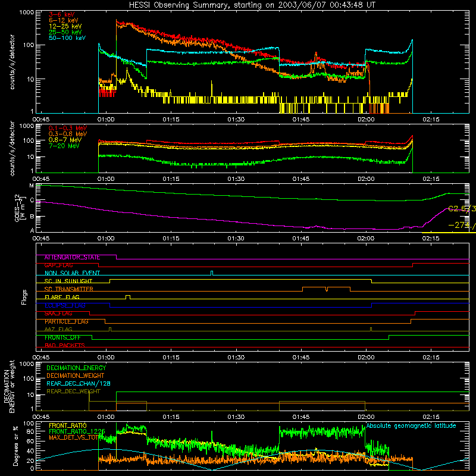Screen dimensions: 476x476
Task: Click the green FRONT_RATIO_1225 legend label
Action: pos(77,431)
